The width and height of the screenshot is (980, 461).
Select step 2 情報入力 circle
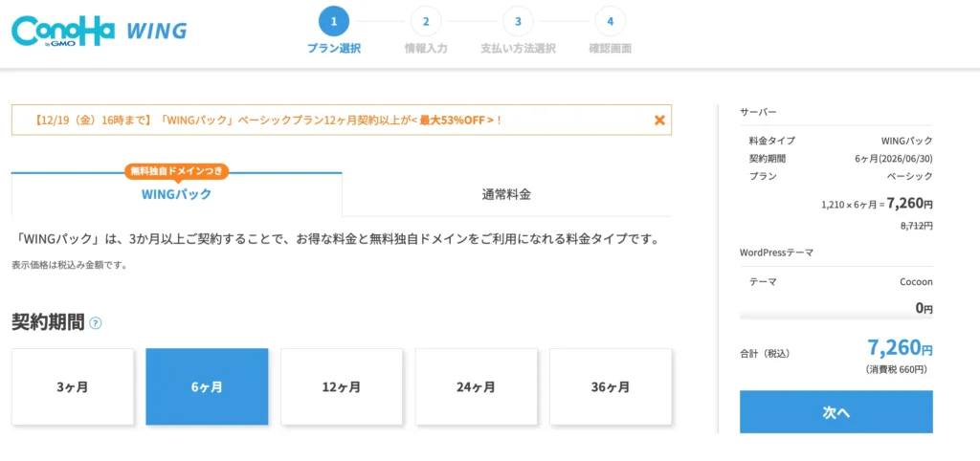(x=426, y=22)
